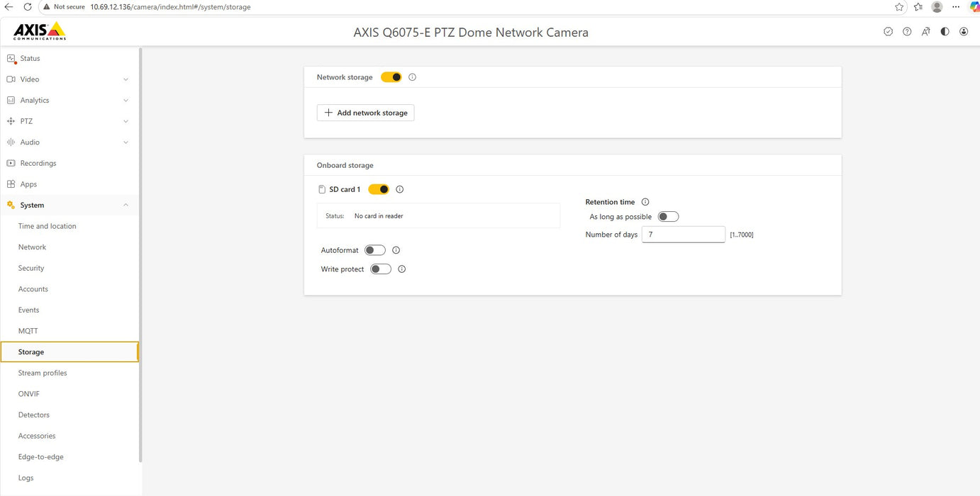The width and height of the screenshot is (980, 496).
Task: Disable the Network storage toggle
Action: point(391,77)
